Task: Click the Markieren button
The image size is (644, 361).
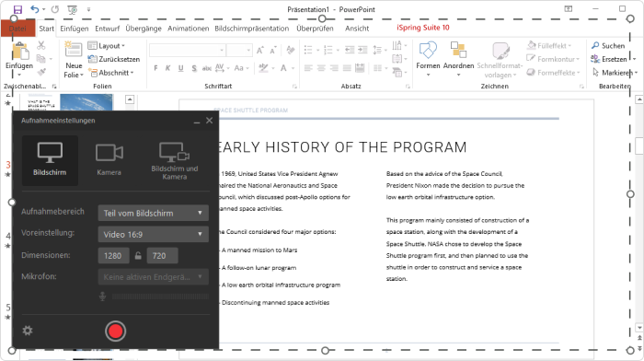Action: click(615, 73)
